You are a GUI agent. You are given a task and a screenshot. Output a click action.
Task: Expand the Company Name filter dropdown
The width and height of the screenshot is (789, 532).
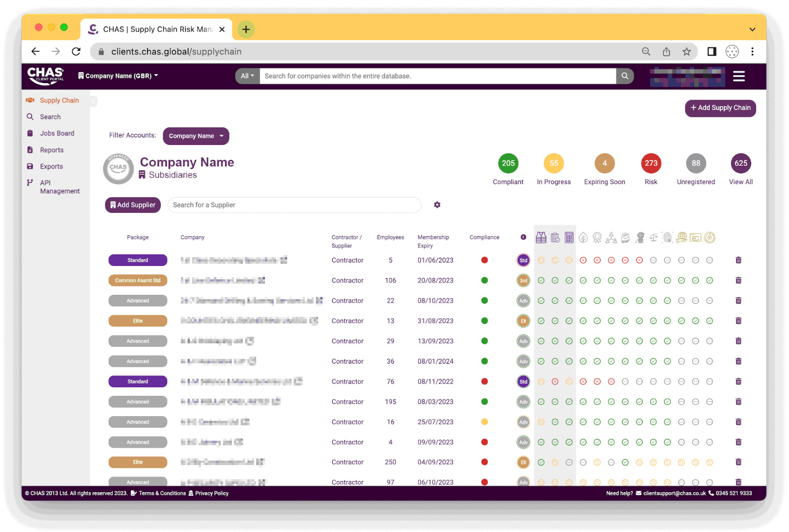pyautogui.click(x=196, y=136)
